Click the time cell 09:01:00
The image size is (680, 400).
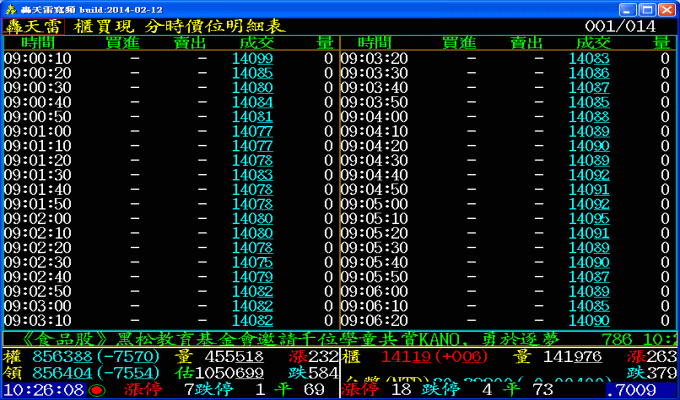click(38, 131)
